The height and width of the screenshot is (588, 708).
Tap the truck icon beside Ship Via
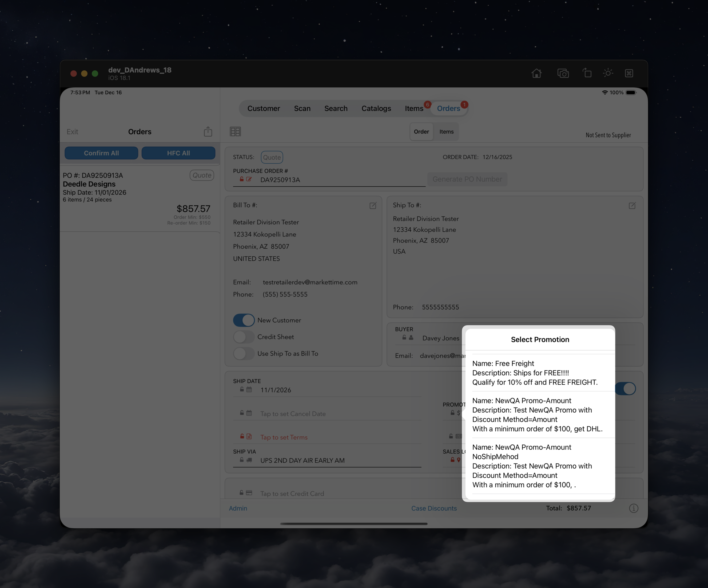point(249,460)
